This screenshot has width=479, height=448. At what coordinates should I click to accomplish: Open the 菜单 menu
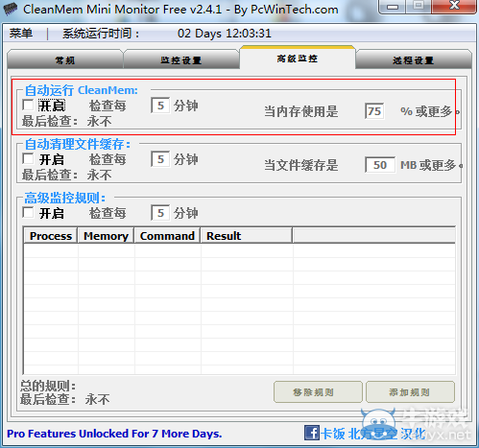[x=21, y=34]
